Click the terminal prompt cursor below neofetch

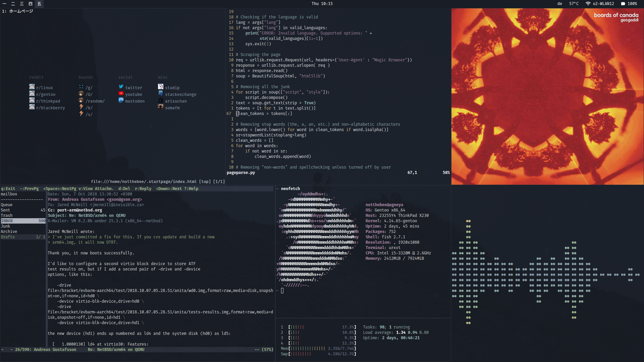point(282,291)
